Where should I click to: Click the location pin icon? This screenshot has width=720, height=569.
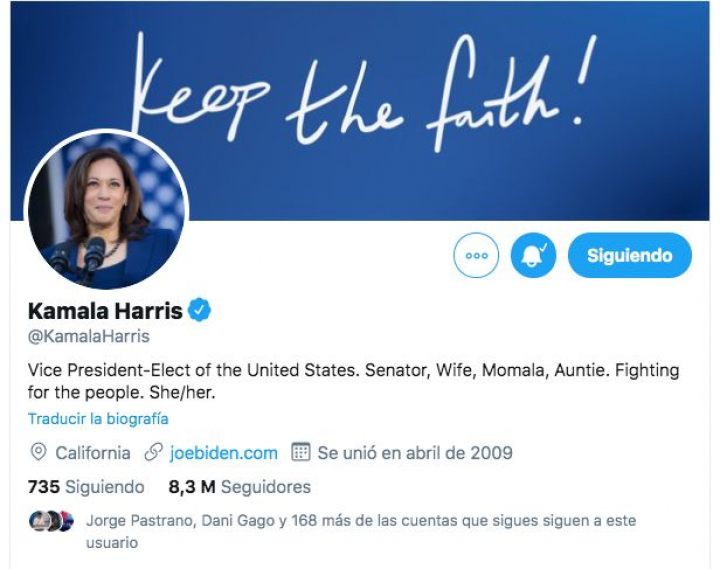[38, 453]
